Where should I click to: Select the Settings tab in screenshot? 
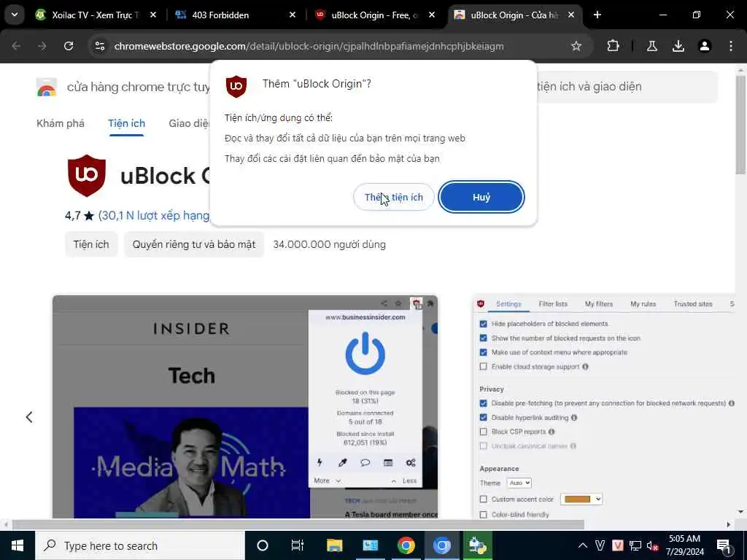[x=508, y=304]
